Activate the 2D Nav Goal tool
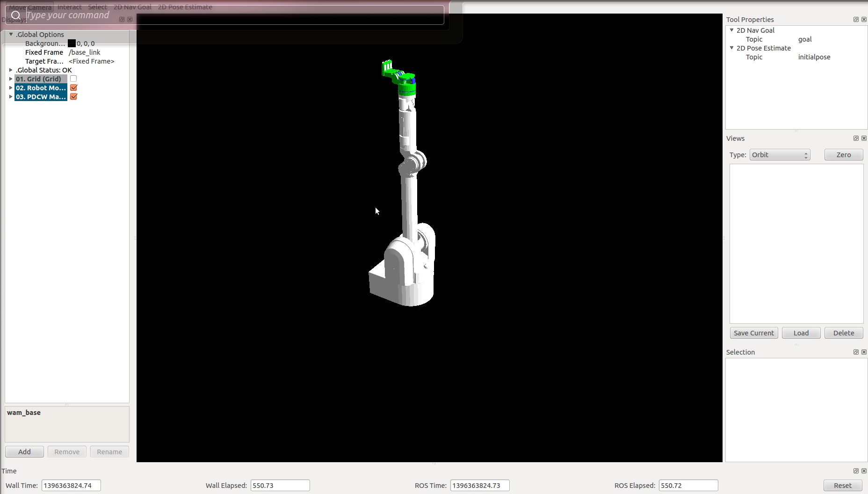 (132, 7)
